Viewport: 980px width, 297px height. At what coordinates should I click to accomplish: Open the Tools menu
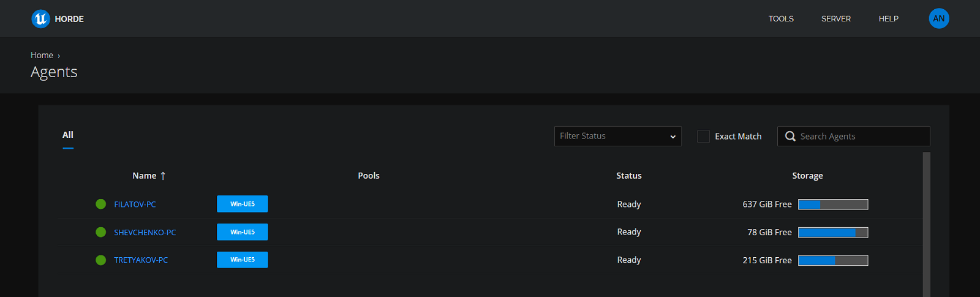(x=781, y=19)
